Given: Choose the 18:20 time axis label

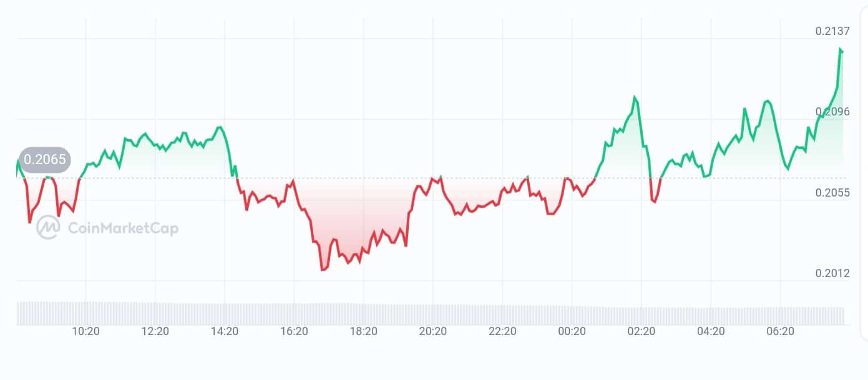Looking at the screenshot, I should pos(364,332).
